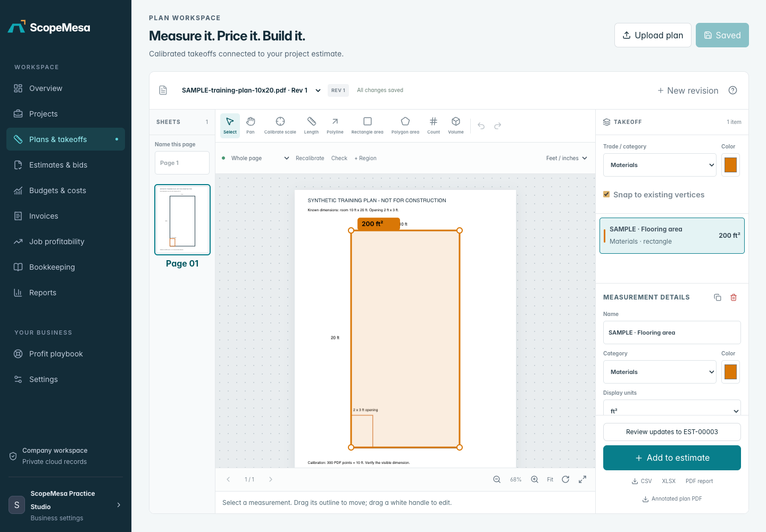Viewport: 766px width, 532px height.
Task: Duplicate the selected measurement
Action: [x=718, y=297]
